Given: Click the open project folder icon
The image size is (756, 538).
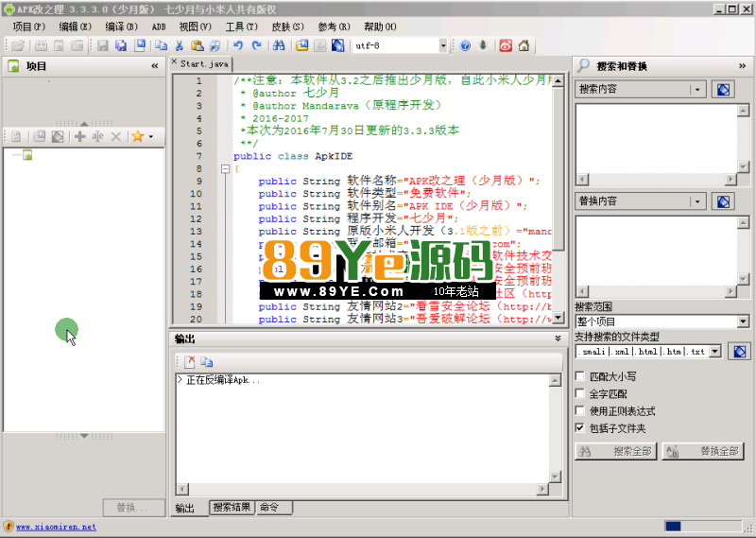Looking at the screenshot, I should pos(18,45).
